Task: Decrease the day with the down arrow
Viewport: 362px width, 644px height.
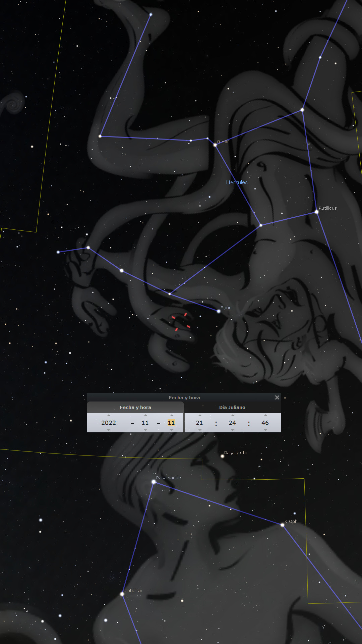Action: point(171,430)
